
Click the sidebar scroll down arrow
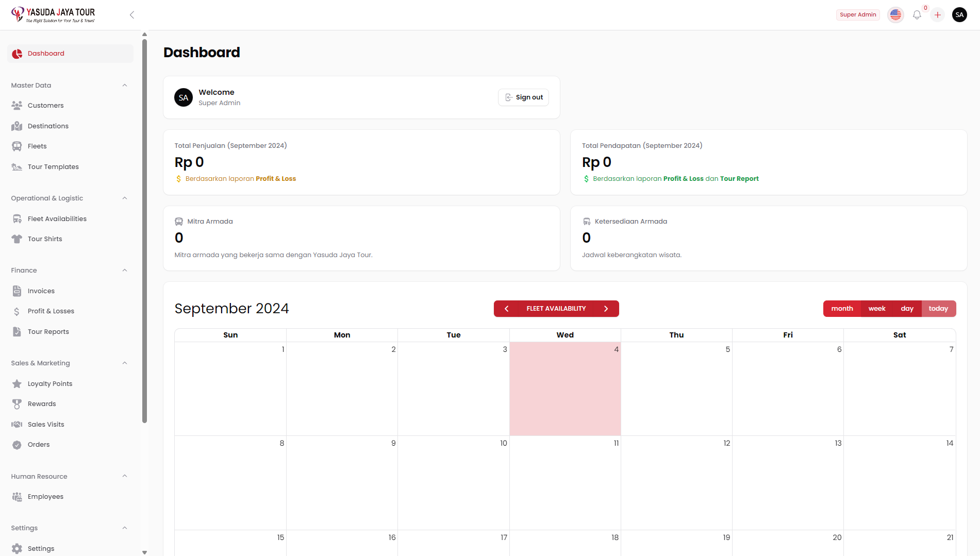(144, 552)
